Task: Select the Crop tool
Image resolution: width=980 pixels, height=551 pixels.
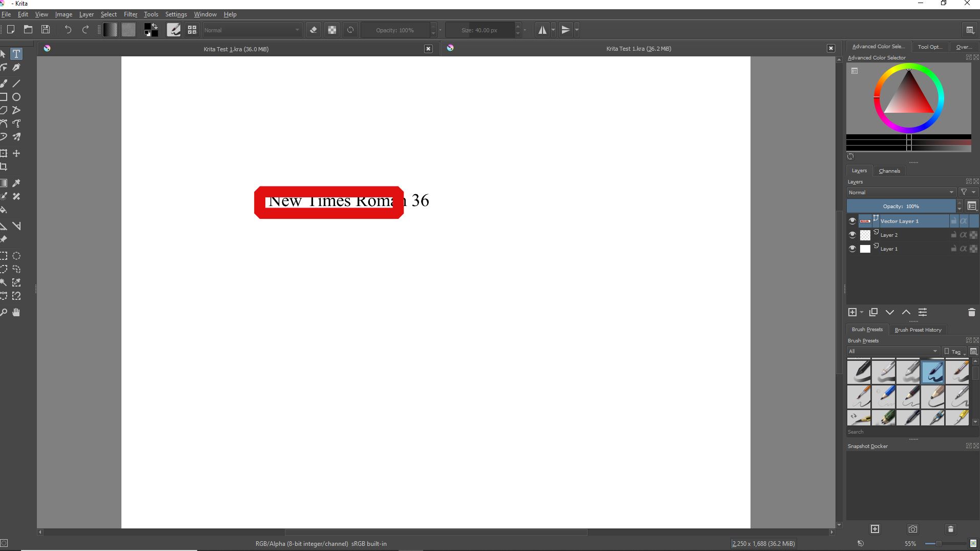Action: [4, 167]
